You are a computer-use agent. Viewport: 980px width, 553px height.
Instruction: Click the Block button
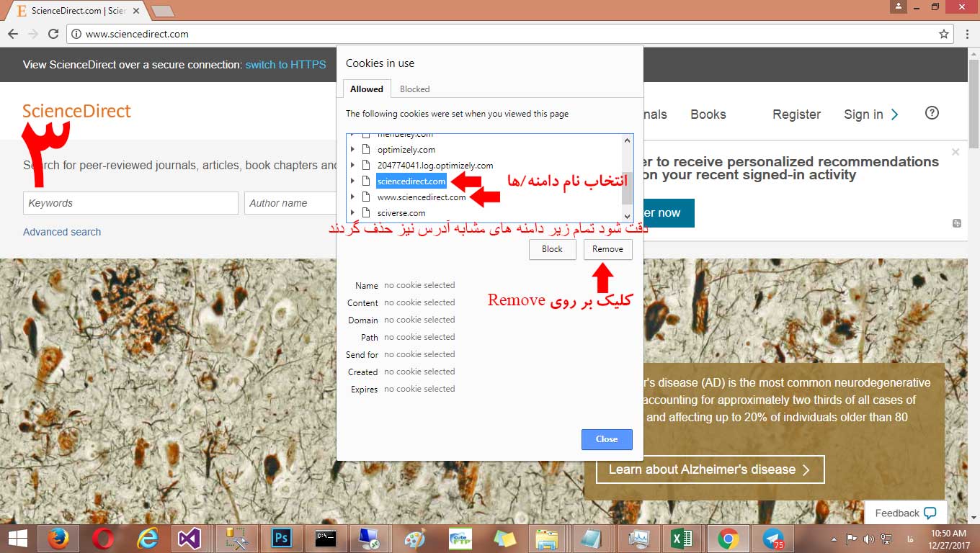[x=553, y=249]
